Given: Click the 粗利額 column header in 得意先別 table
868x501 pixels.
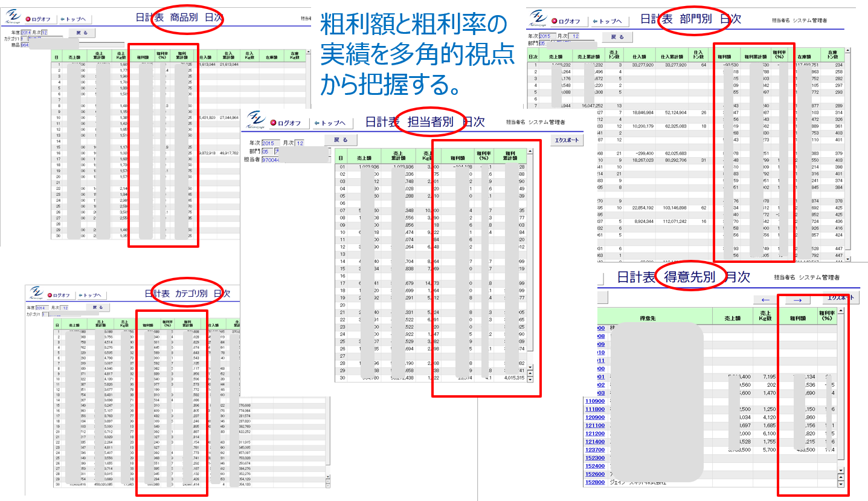Looking at the screenshot, I should [797, 317].
